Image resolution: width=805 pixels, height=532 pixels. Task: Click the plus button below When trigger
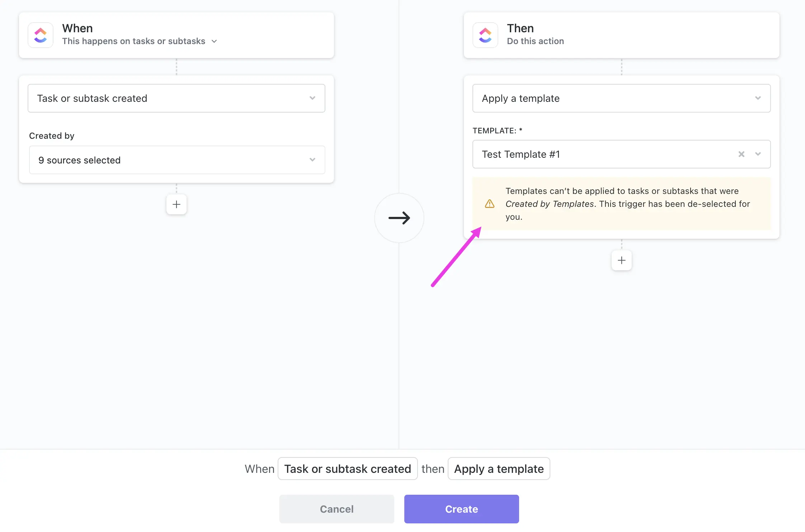click(x=176, y=204)
